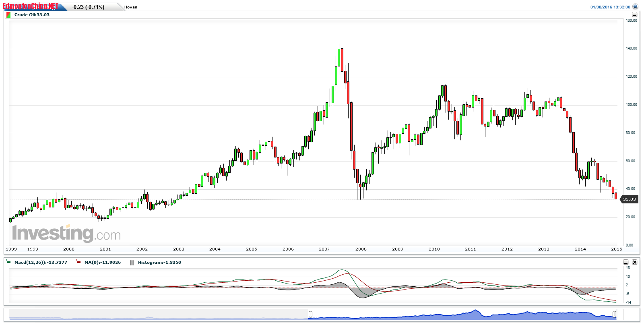The width and height of the screenshot is (644, 325).
Task: Click the gray Histogram legend swatch
Action: click(132, 263)
